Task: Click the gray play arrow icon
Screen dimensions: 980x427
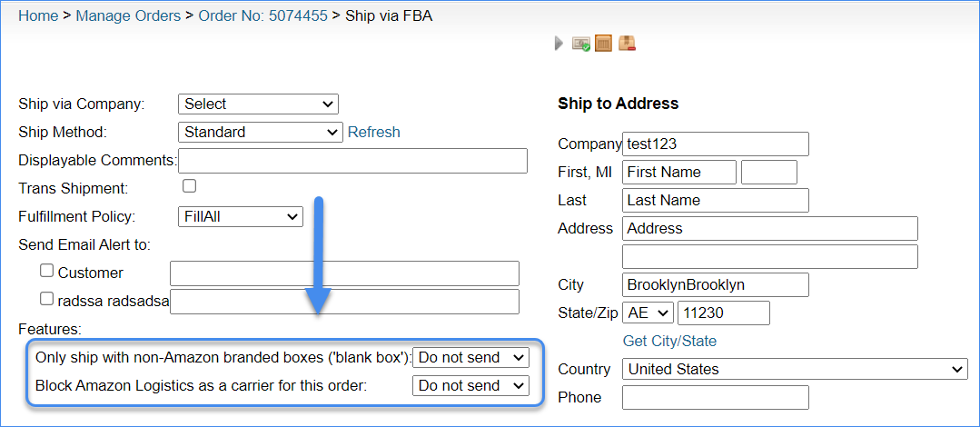Action: [x=559, y=44]
